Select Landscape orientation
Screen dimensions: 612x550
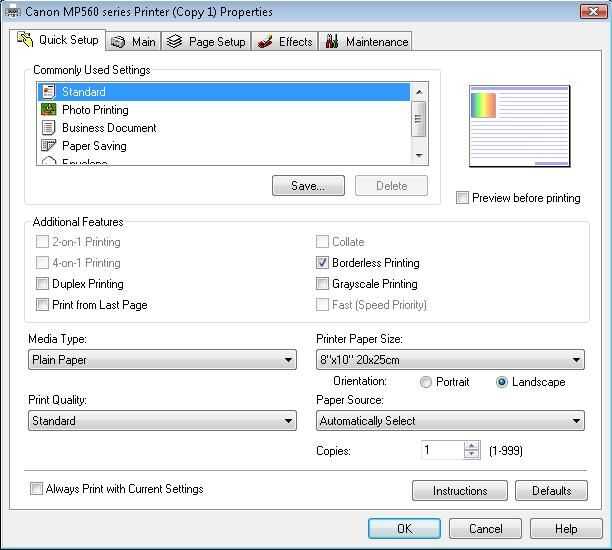click(x=502, y=382)
